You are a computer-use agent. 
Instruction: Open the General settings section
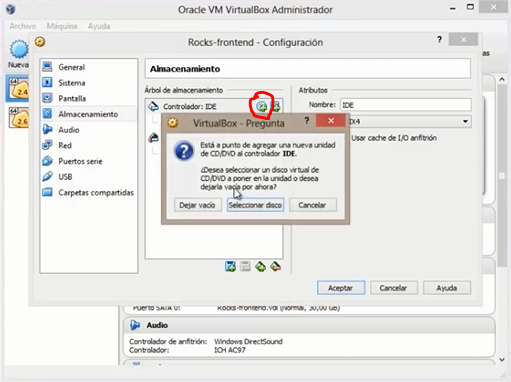[88, 67]
